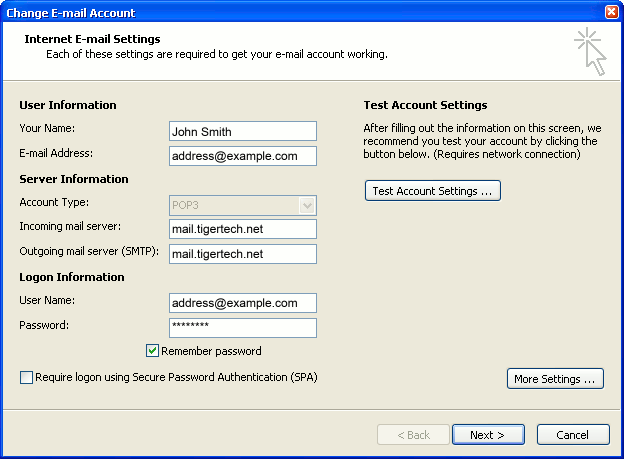Click into the Password field
This screenshot has width=624, height=459.
tap(243, 328)
